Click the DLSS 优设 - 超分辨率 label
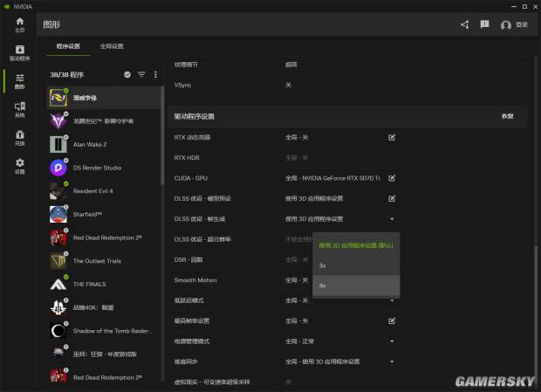This screenshot has height=392, width=541. [x=202, y=239]
